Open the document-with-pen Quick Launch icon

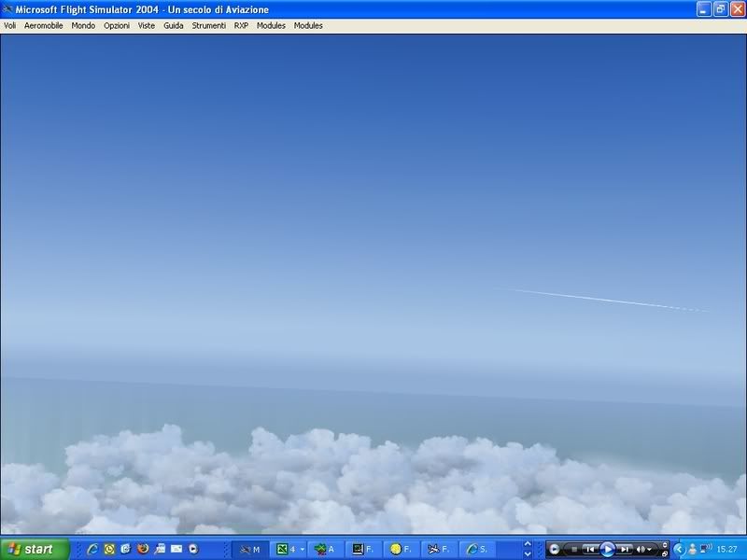pos(160,549)
